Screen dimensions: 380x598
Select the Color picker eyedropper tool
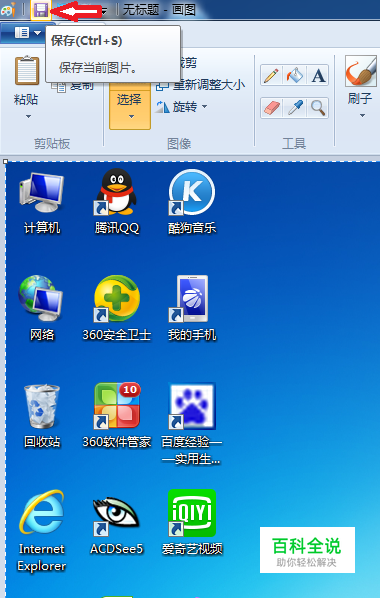coord(295,108)
